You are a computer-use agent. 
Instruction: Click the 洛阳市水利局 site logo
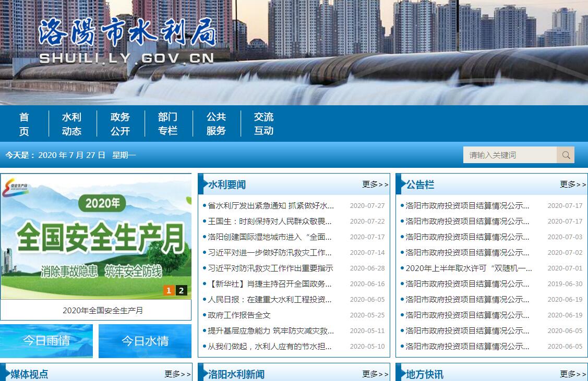click(127, 42)
